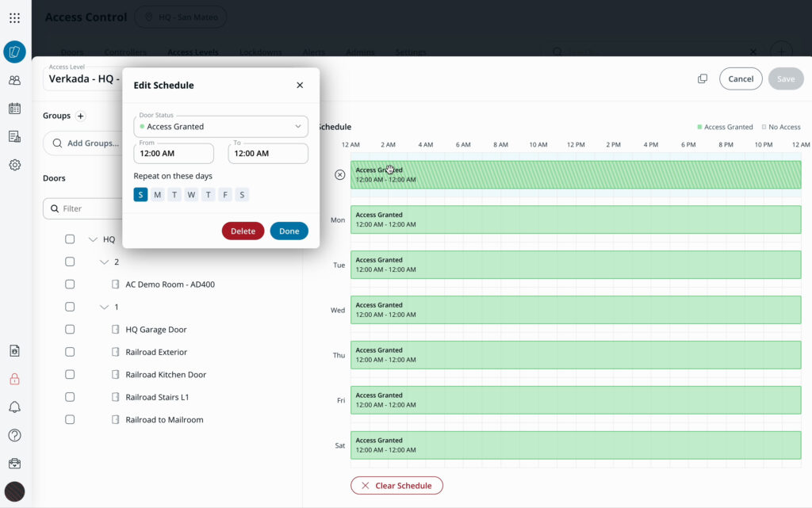Click the settings gear in sidebar

click(14, 165)
